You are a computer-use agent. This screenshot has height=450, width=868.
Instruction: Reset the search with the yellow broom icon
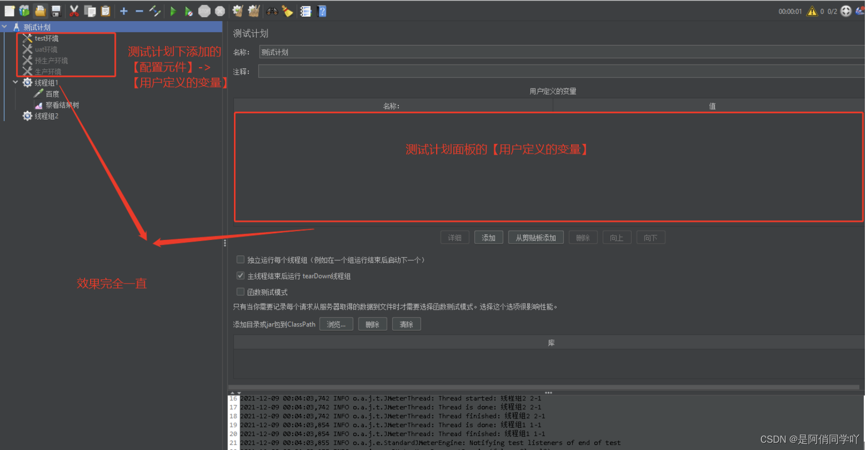(288, 11)
